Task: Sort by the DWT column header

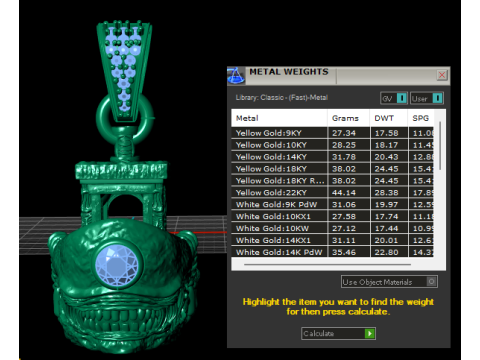Action: coord(389,118)
